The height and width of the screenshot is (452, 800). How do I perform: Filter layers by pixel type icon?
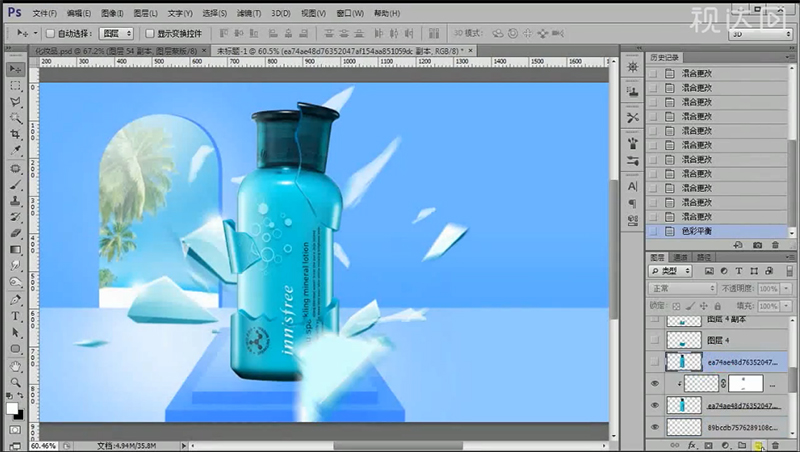[709, 271]
